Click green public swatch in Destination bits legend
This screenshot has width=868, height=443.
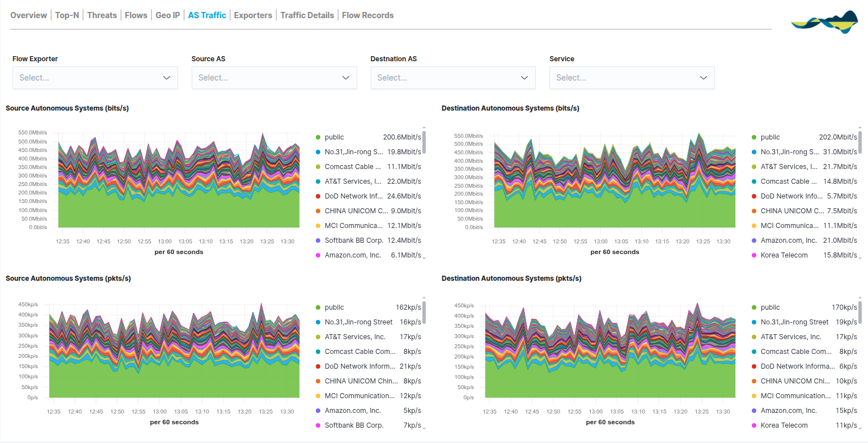click(754, 137)
